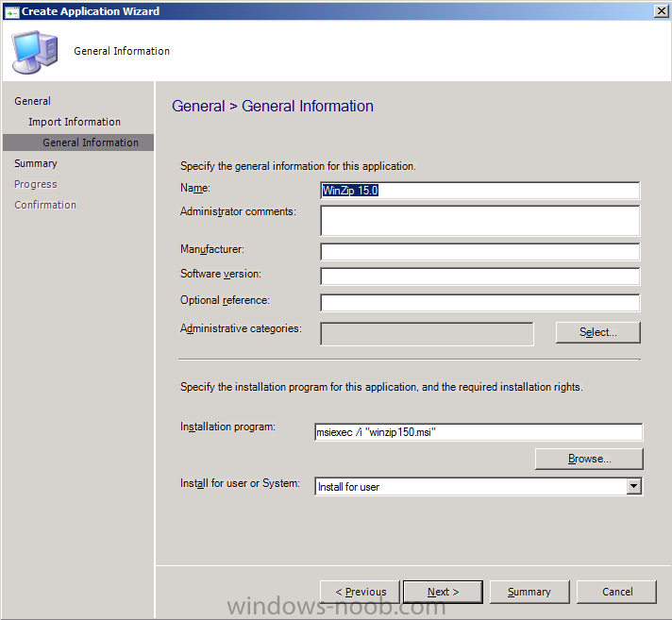
Task: Click the Progress step in sidebar
Action: 36,184
